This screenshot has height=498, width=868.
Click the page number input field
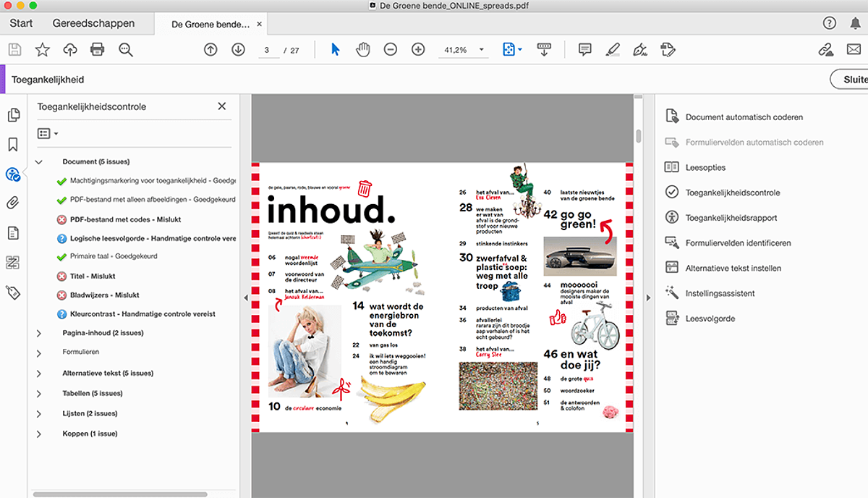268,50
